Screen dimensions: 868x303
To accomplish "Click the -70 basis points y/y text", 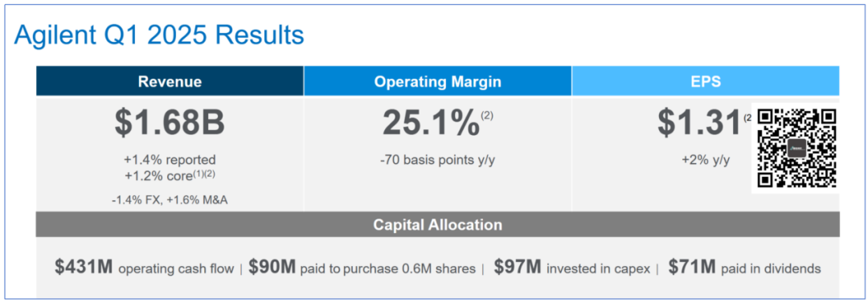I will point(437,160).
